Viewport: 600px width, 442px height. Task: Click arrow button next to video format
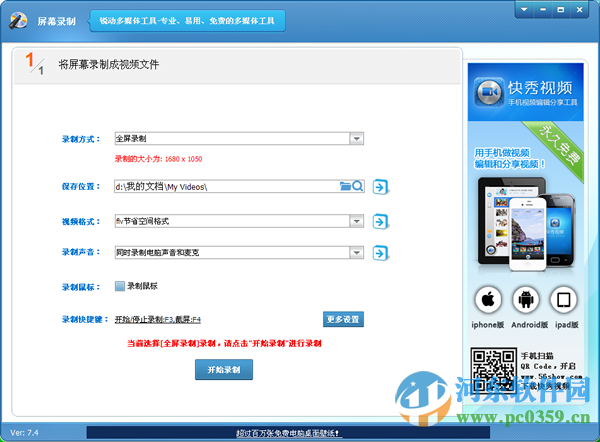(380, 222)
